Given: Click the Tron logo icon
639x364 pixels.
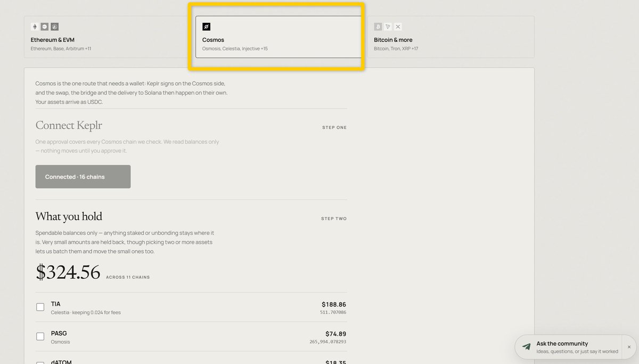Looking at the screenshot, I should [x=388, y=27].
